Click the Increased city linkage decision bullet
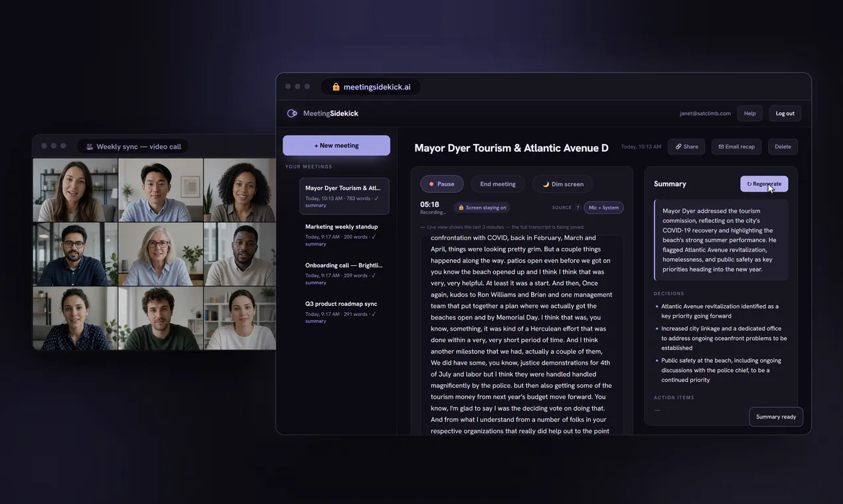The height and width of the screenshot is (504, 843). 722,338
